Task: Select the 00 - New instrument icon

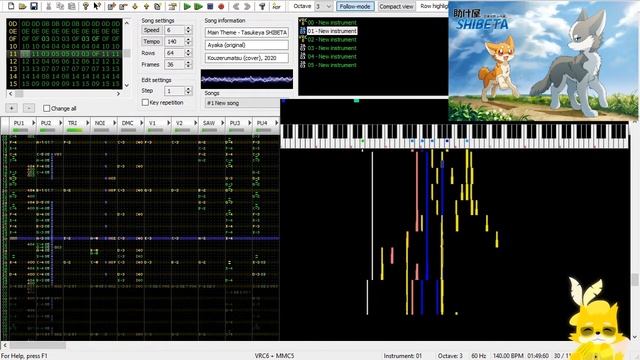Action: pos(302,22)
